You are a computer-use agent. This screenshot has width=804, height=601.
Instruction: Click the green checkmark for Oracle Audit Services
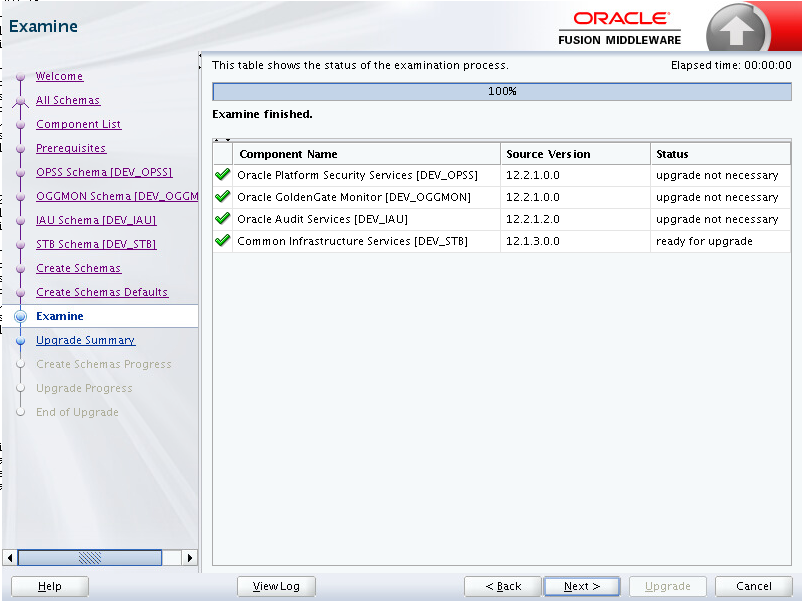(x=223, y=219)
